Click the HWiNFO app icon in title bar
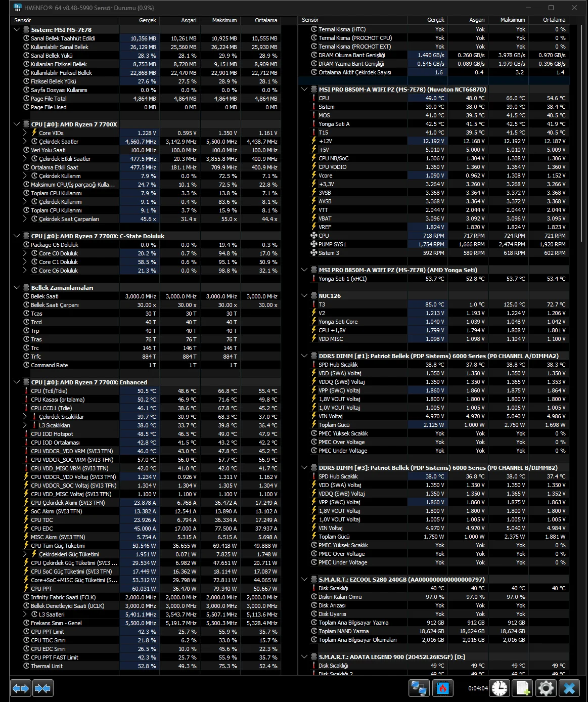The height and width of the screenshot is (702, 588). coord(18,8)
